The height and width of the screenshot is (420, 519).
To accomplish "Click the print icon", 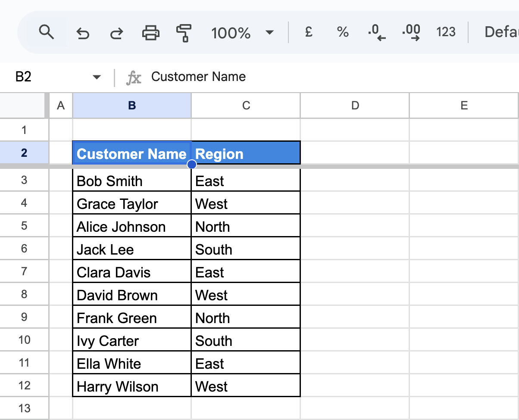I will click(x=150, y=33).
